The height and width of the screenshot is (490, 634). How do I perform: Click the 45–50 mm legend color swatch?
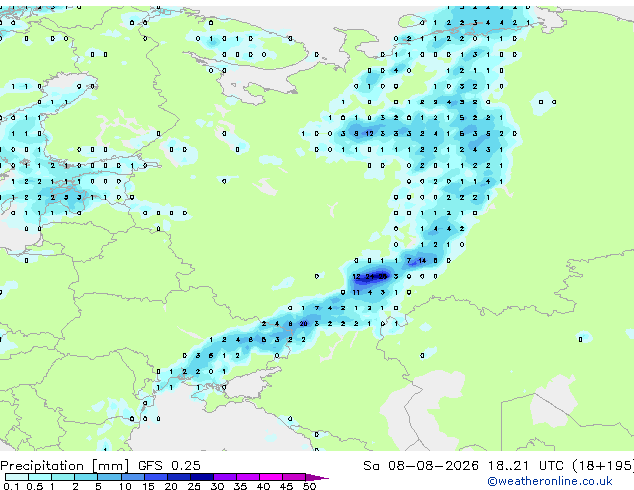[x=294, y=477]
